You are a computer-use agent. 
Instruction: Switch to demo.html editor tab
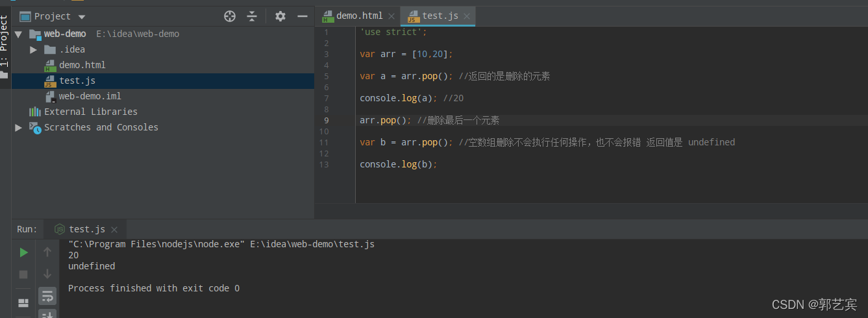point(359,16)
